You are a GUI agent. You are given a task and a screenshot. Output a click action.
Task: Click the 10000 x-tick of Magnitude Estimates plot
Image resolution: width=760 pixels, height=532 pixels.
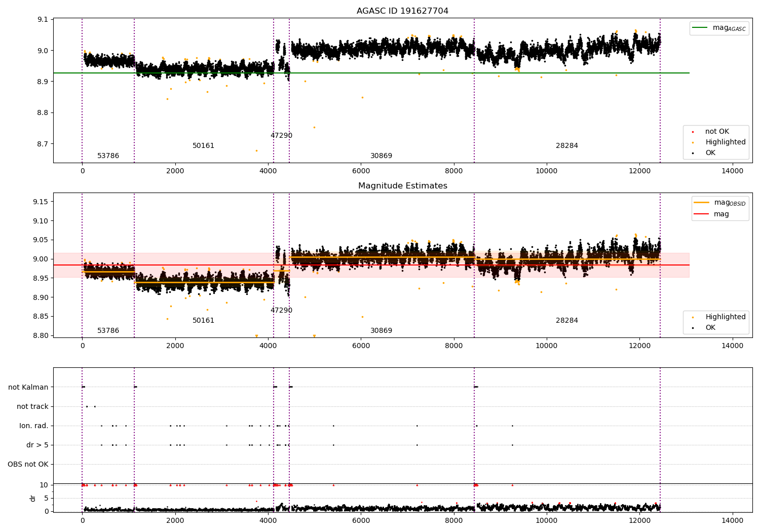pos(547,346)
